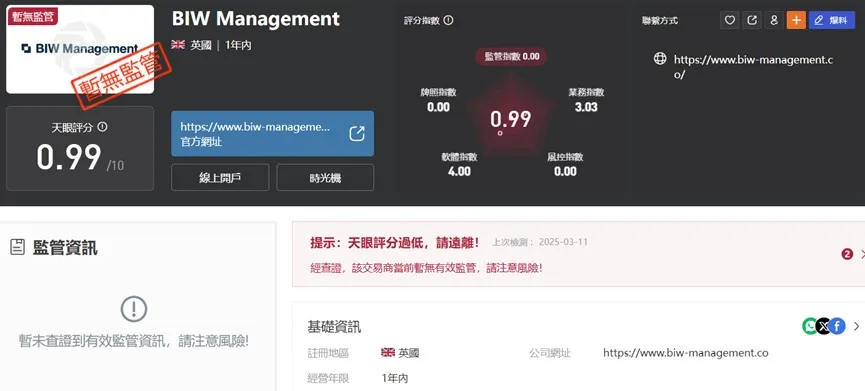Expand the warning banner chevron
This screenshot has height=391, width=865.
862,254
